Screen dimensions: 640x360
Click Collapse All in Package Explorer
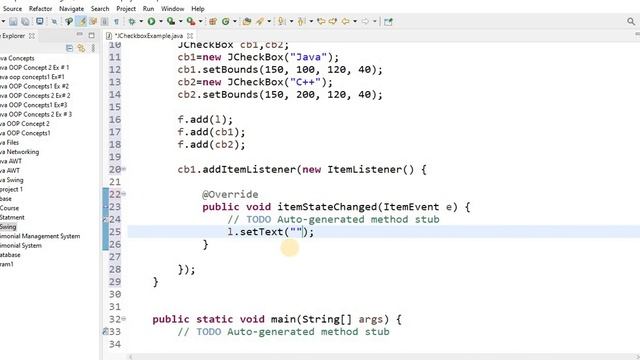pyautogui.click(x=69, y=49)
